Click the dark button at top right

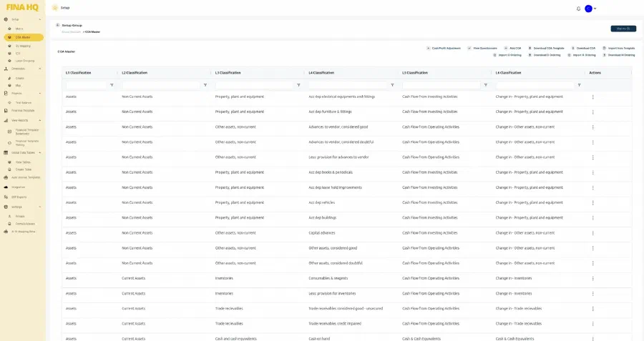point(623,29)
